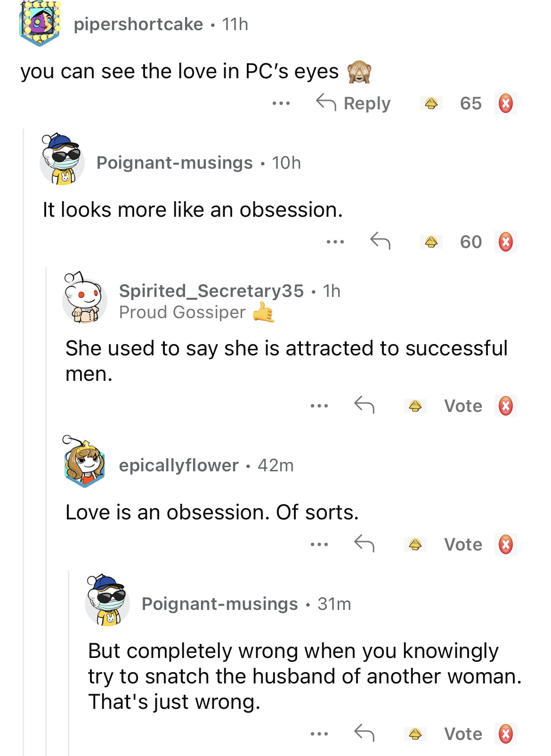Upvote Spirited_Secretary35's comment
This screenshot has width=551, height=756.
click(415, 406)
